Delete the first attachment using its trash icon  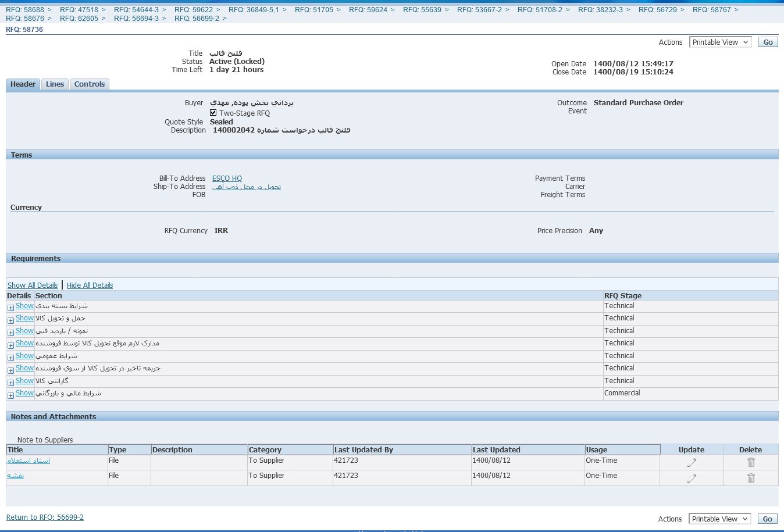750,462
